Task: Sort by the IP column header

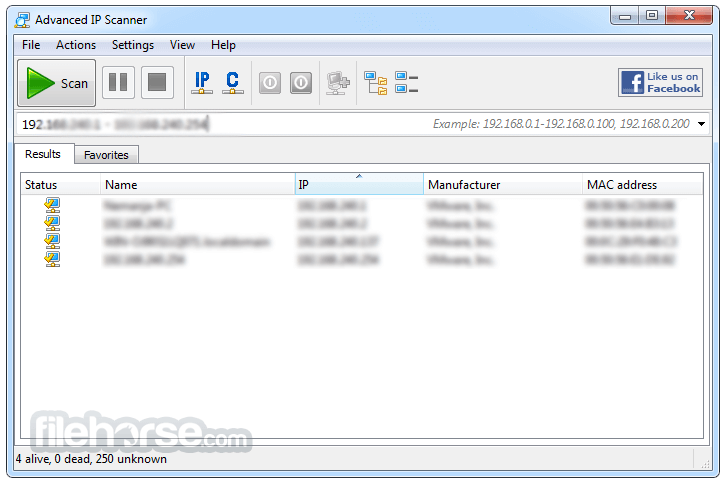Action: (359, 185)
